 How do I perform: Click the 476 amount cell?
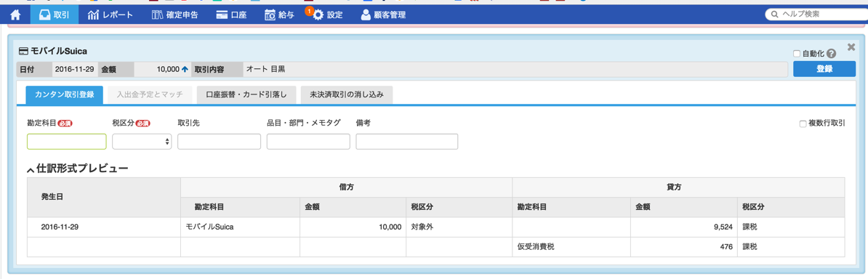pyautogui.click(x=683, y=247)
